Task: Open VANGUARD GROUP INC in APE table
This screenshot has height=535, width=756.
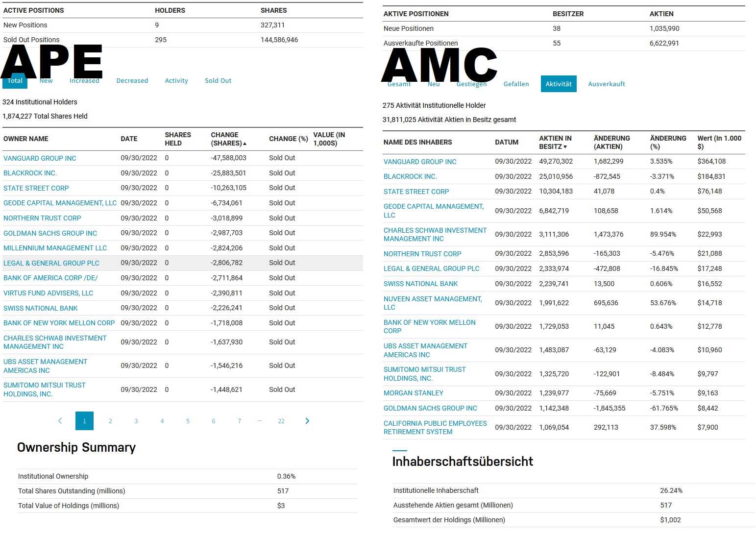Action: [x=40, y=158]
